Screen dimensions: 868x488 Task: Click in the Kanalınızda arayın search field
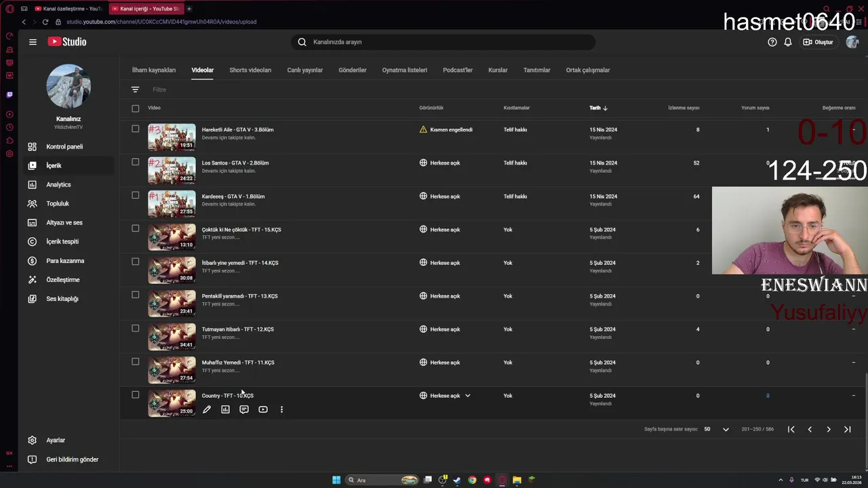(443, 42)
